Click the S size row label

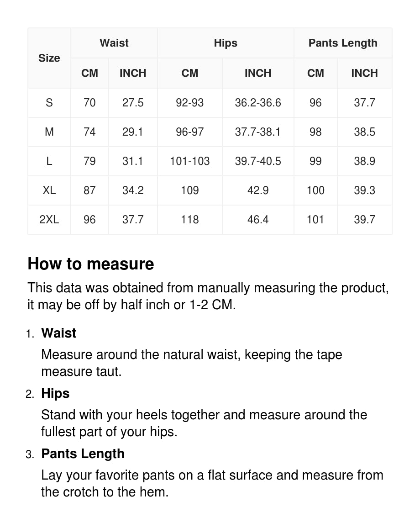49,103
